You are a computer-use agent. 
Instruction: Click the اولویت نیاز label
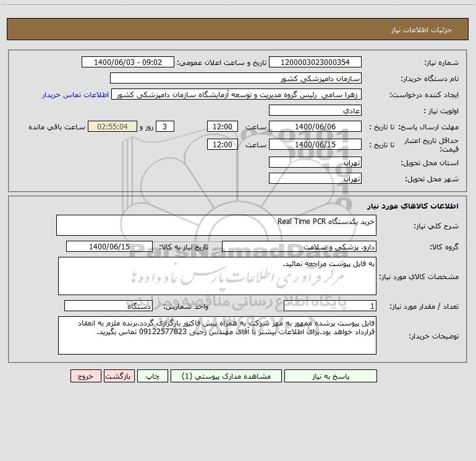tap(441, 111)
